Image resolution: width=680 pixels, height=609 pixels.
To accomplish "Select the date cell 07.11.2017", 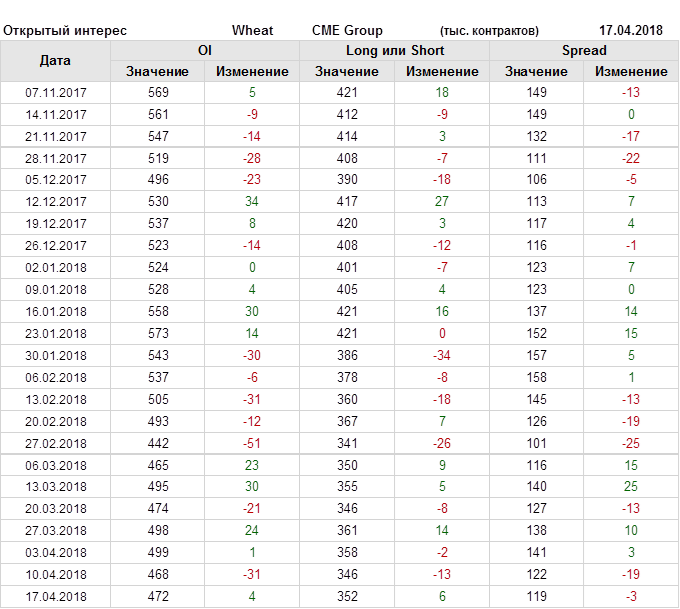I will coord(56,93).
